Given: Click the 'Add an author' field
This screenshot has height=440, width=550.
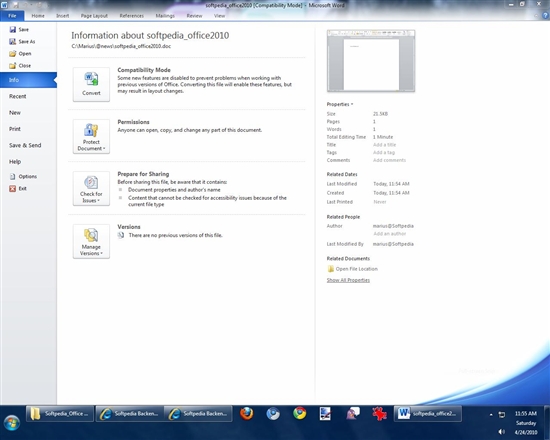Looking at the screenshot, I should click(x=390, y=234).
